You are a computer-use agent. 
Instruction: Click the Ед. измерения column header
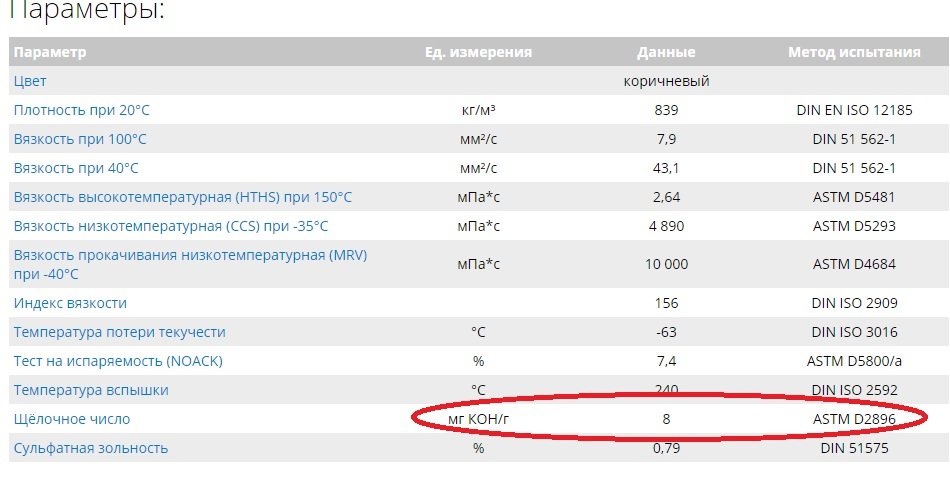478,52
